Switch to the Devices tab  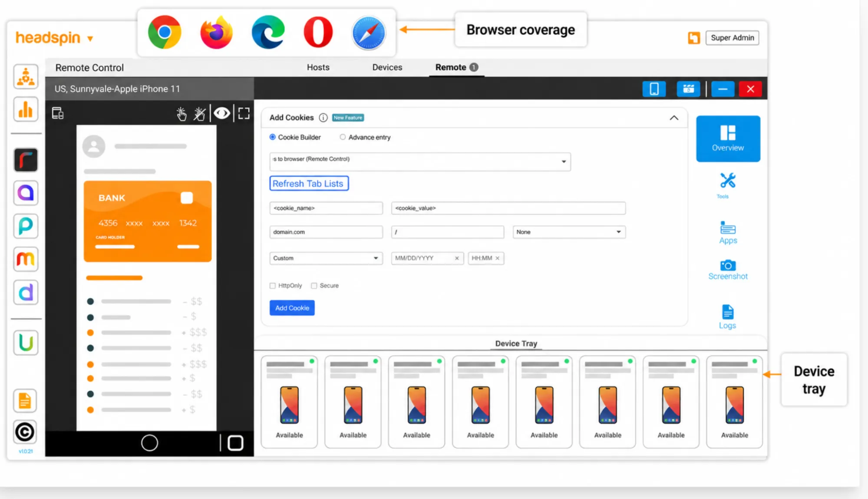point(387,67)
